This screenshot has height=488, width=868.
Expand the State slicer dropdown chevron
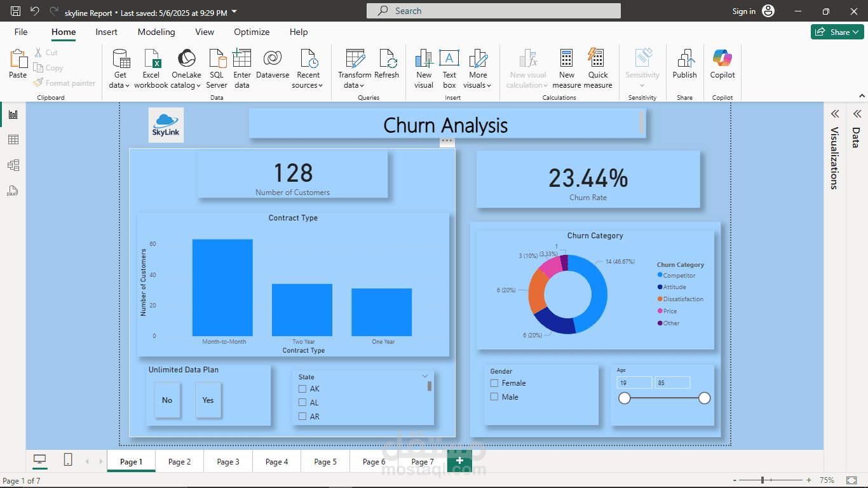pos(425,376)
